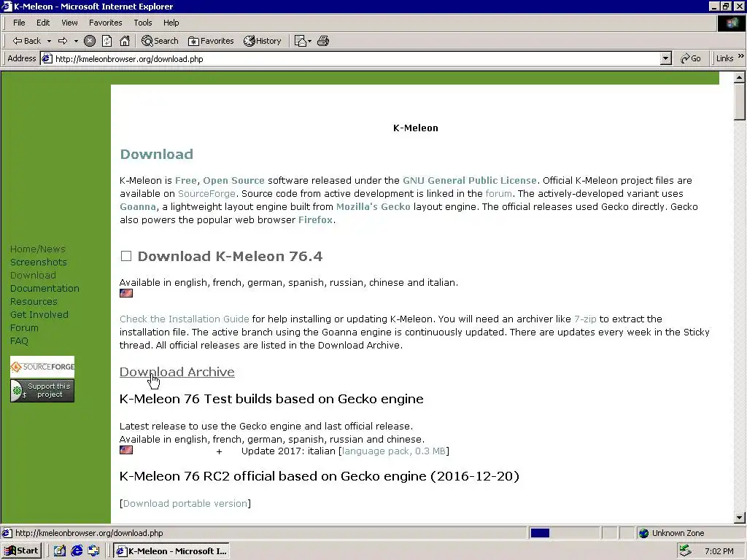Click the SourceForge logo badge
747x560 pixels.
pos(42,367)
